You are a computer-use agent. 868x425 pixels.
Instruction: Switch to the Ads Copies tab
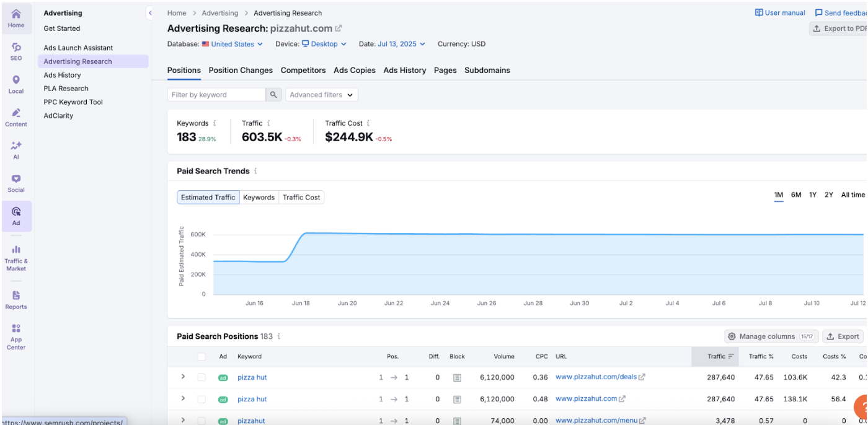(x=354, y=70)
